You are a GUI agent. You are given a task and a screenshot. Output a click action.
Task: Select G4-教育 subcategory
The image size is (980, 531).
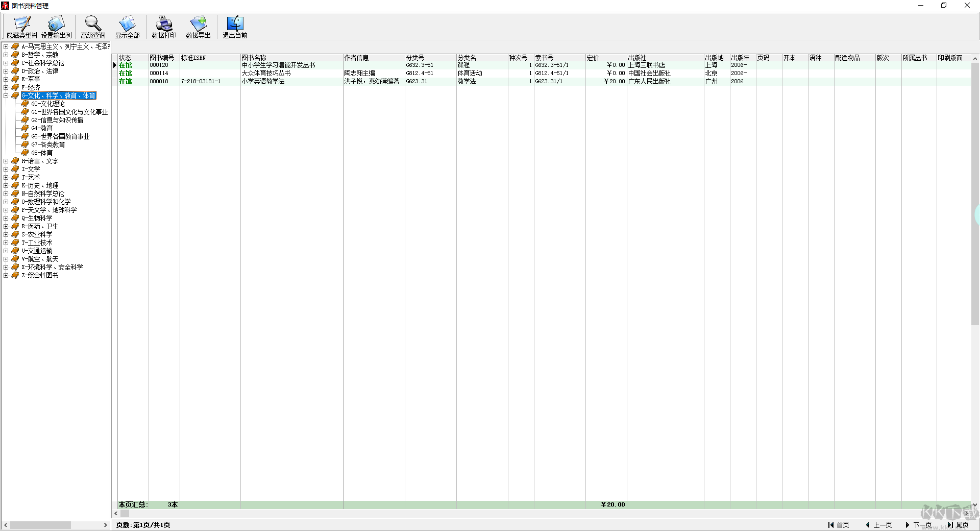42,128
